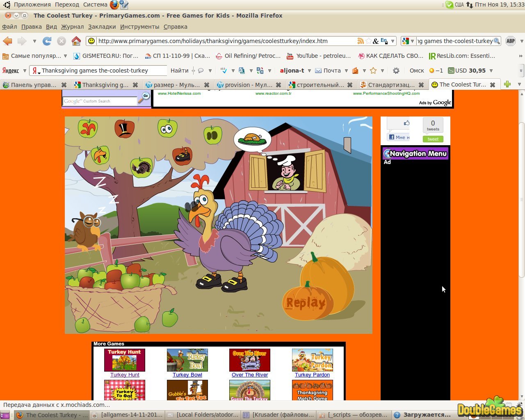Viewport: 525px width, 420px height.
Task: Click the Yandex bar settings gear
Action: (396, 71)
